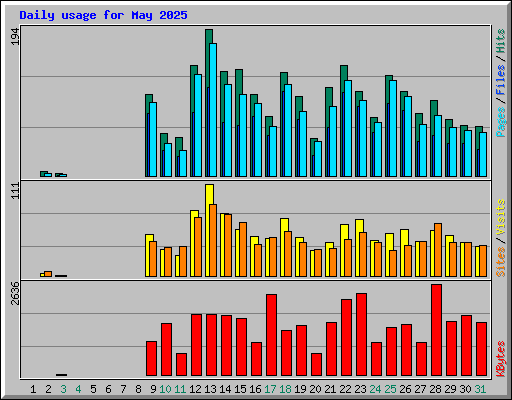Click day label 16 on x-axis
This screenshot has height=400, width=512.
point(255,389)
